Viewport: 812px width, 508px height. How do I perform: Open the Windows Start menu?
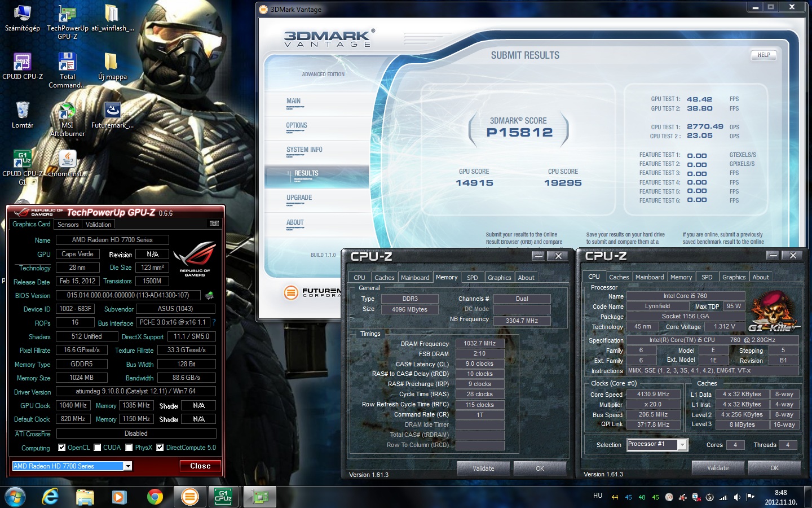15,497
